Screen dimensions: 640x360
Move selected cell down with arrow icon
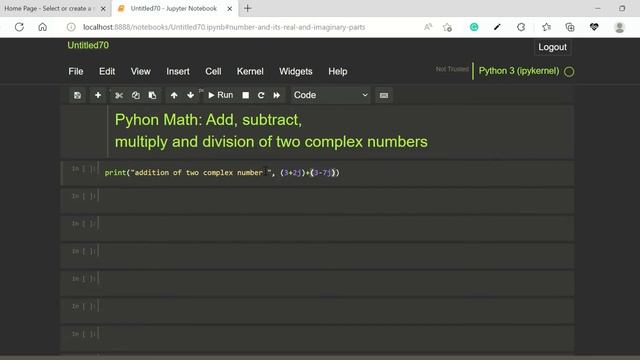[x=190, y=95]
